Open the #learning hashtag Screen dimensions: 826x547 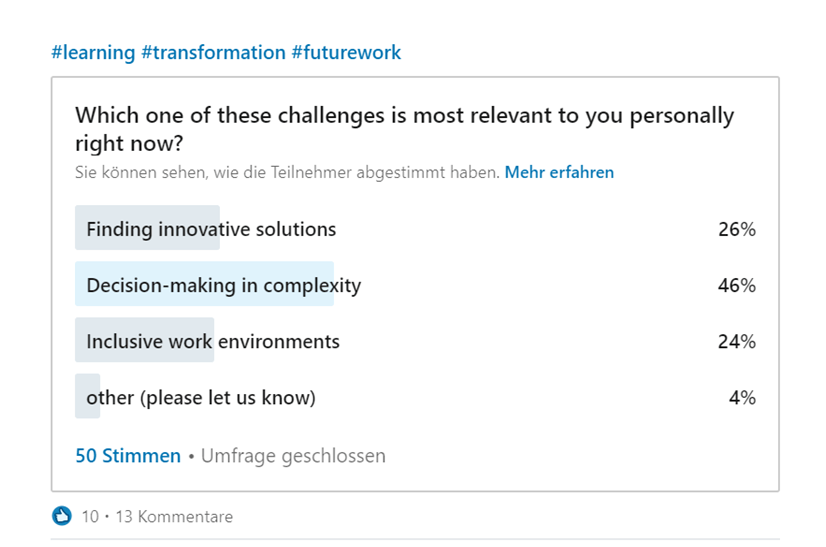point(93,52)
